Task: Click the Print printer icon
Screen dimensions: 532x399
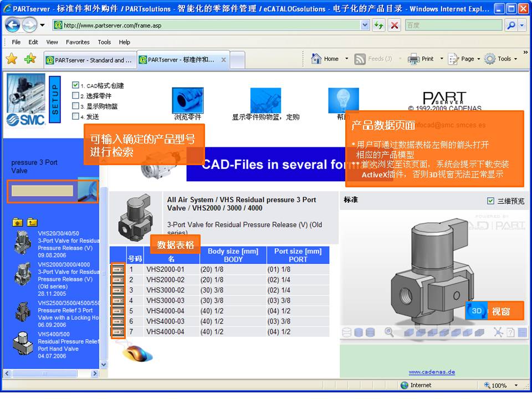Action: 413,59
